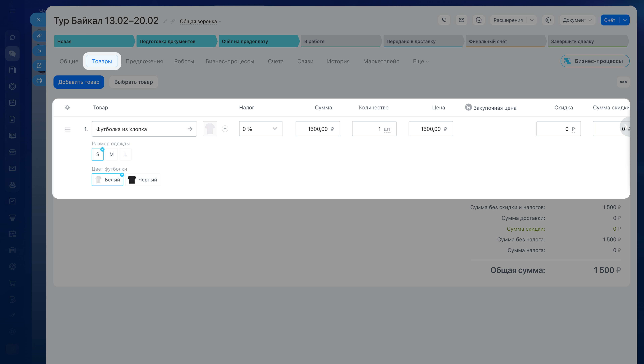Open deal settings gear in header
The height and width of the screenshot is (364, 644).
tap(548, 20)
